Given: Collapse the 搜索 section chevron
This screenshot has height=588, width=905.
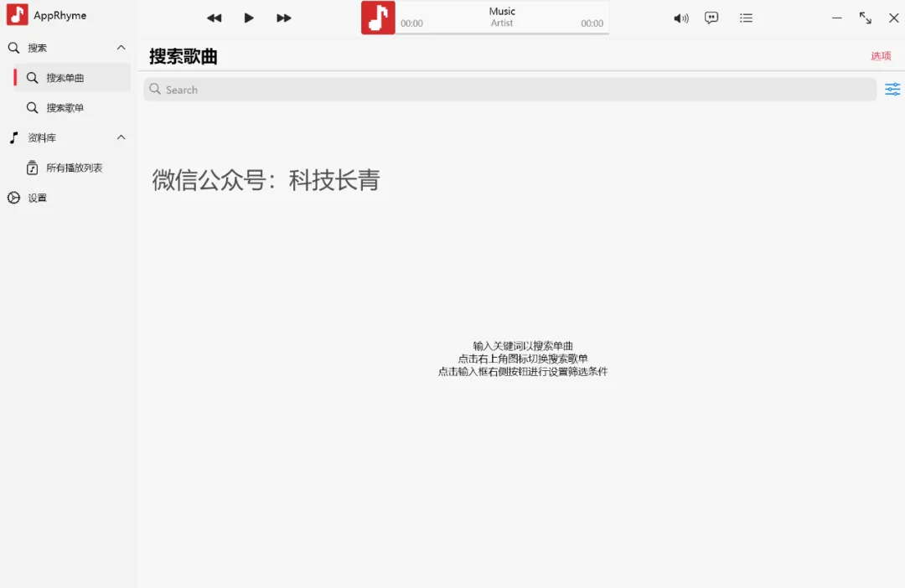Looking at the screenshot, I should click(121, 48).
